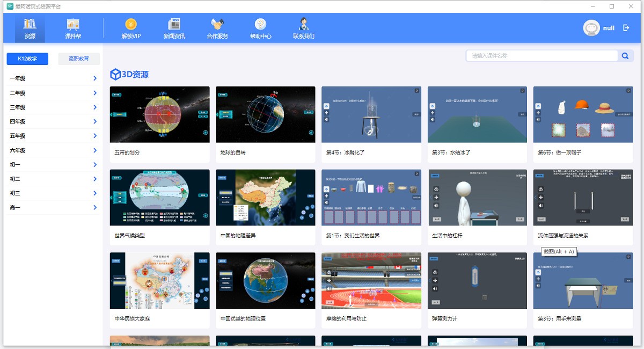This screenshot has width=644, height=349.
Task: Click the search magnifier button
Action: pyautogui.click(x=625, y=55)
